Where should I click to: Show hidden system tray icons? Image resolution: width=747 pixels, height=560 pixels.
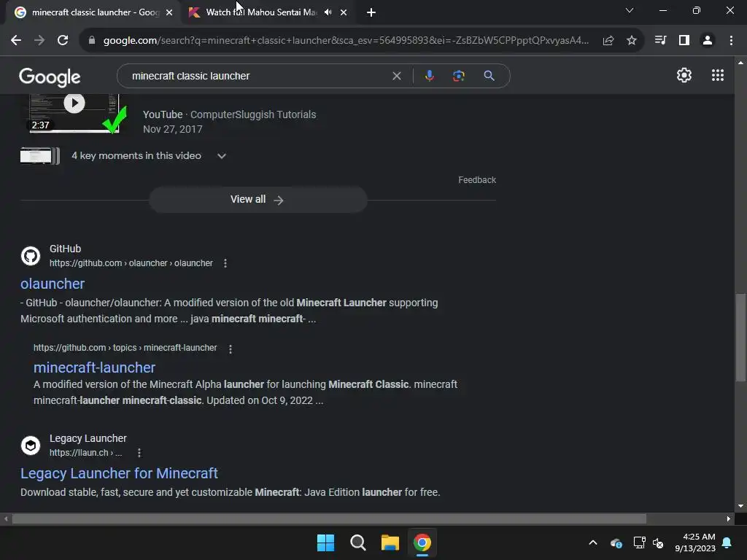[593, 542]
